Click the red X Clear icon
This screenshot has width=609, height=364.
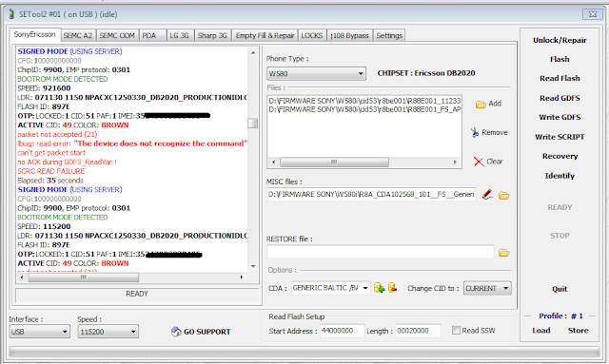coord(479,162)
